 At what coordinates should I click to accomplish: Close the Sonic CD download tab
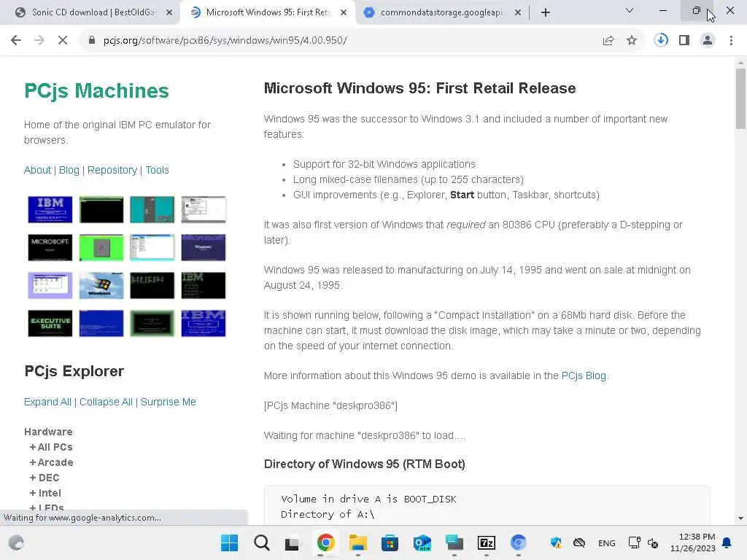(x=169, y=13)
